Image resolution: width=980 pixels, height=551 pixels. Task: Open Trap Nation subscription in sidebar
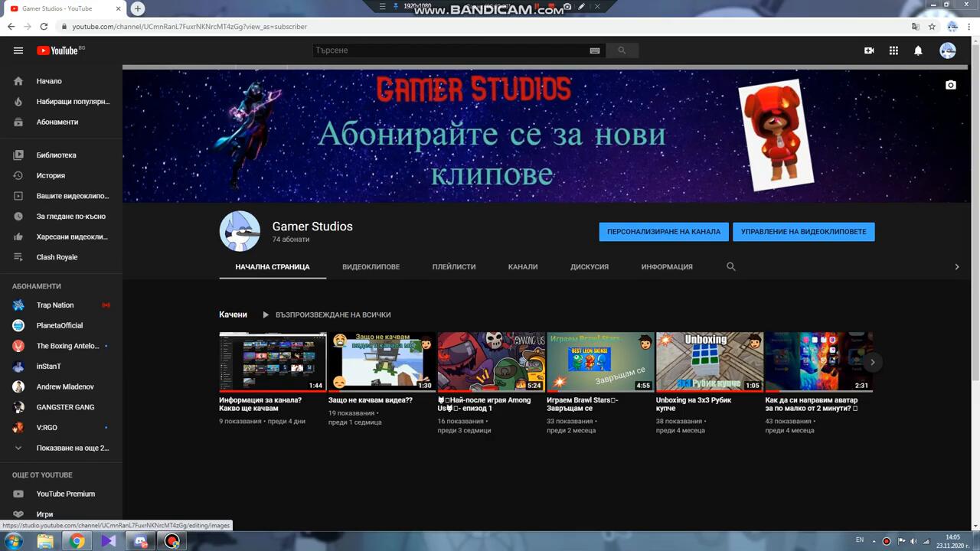(x=55, y=305)
